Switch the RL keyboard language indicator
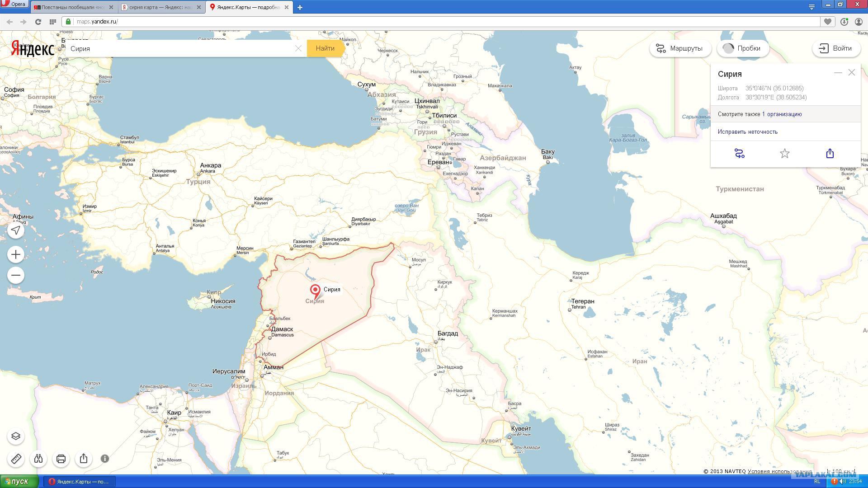The height and width of the screenshot is (488, 868). coord(817,482)
